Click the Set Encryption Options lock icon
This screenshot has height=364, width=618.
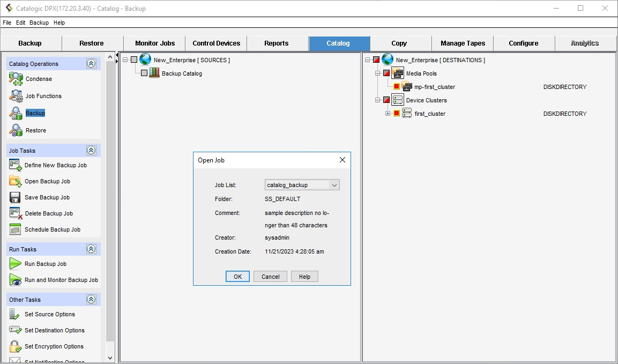tap(16, 346)
